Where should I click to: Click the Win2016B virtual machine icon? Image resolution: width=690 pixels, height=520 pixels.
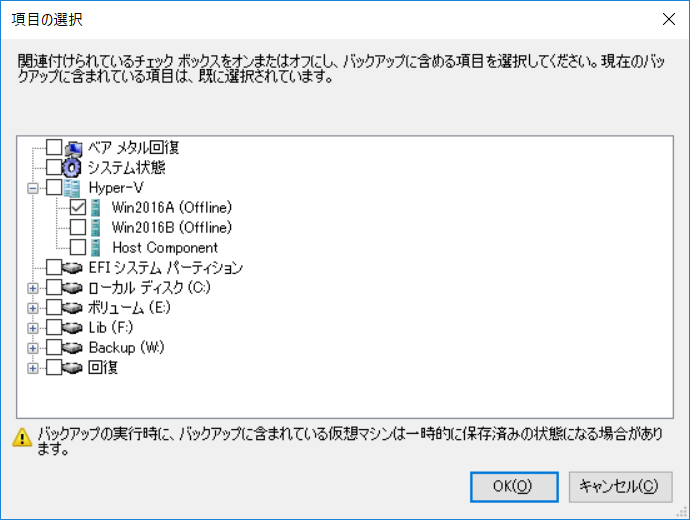tap(95, 227)
